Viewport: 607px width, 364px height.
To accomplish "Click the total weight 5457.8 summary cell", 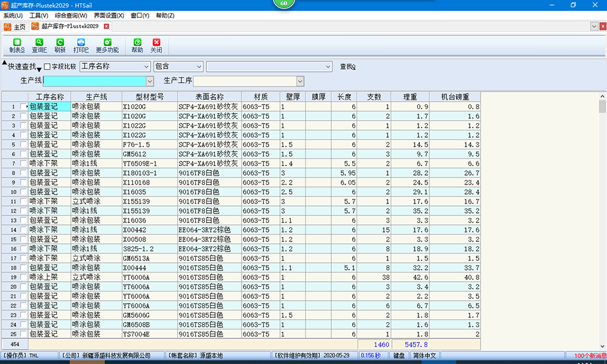I will (x=410, y=344).
